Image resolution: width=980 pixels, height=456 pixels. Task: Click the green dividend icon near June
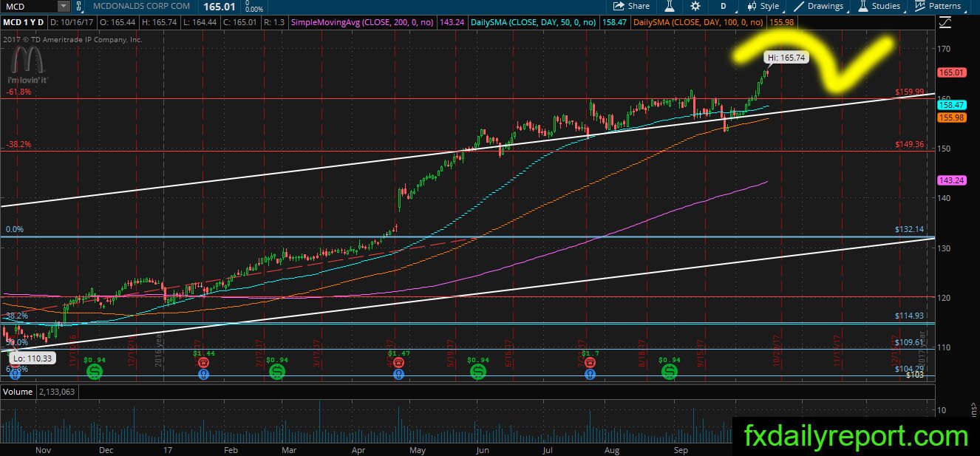(x=478, y=372)
